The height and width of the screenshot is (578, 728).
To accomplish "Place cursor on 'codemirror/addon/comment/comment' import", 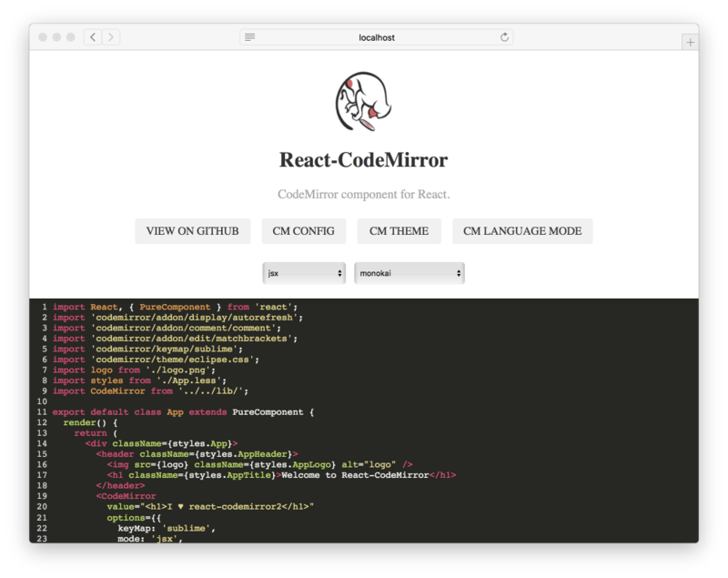I will (x=184, y=329).
